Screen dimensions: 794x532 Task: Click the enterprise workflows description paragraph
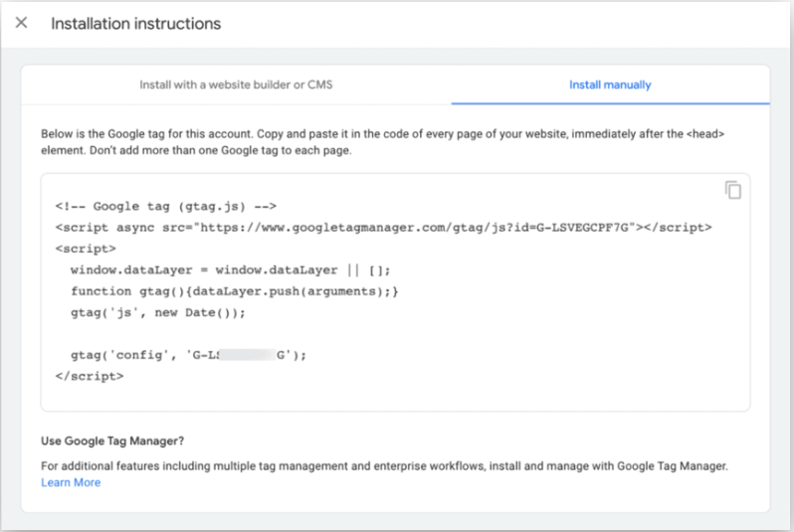(x=384, y=466)
